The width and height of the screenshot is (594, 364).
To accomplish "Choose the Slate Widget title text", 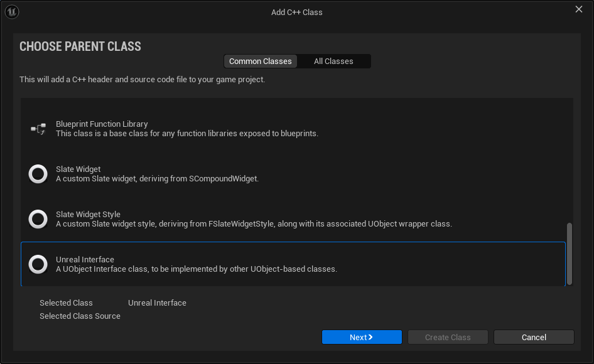I will (78, 169).
